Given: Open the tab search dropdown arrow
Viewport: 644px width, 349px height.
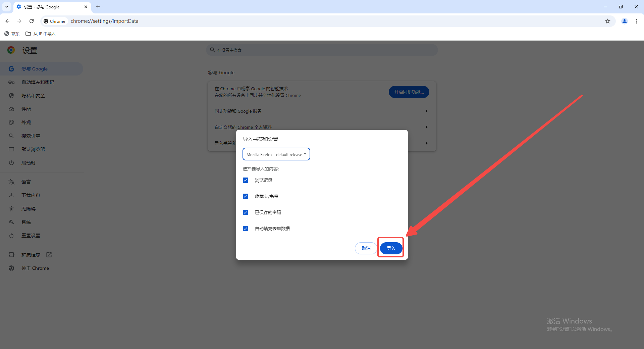Looking at the screenshot, I should 7,7.
